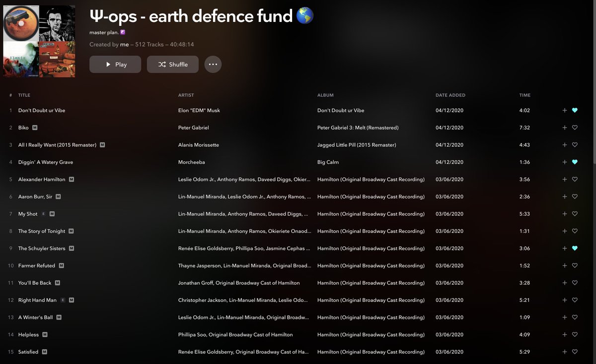Shuffle the playlist
Screen dimensions: 596x364
pyautogui.click(x=173, y=65)
